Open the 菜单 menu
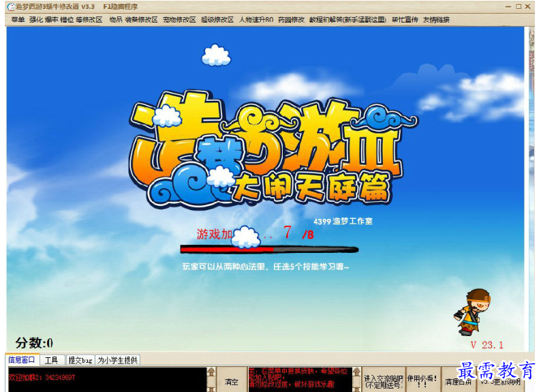541x392 pixels. (x=18, y=20)
